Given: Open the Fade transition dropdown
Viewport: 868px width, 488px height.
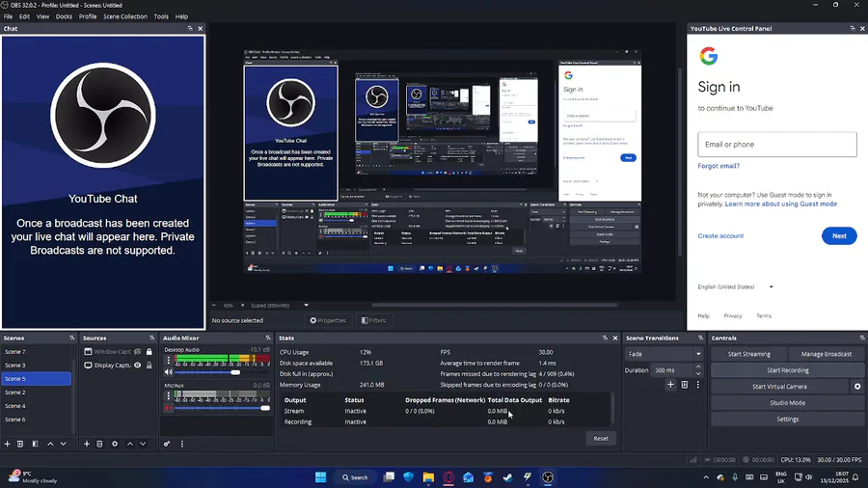Looking at the screenshot, I should [664, 354].
